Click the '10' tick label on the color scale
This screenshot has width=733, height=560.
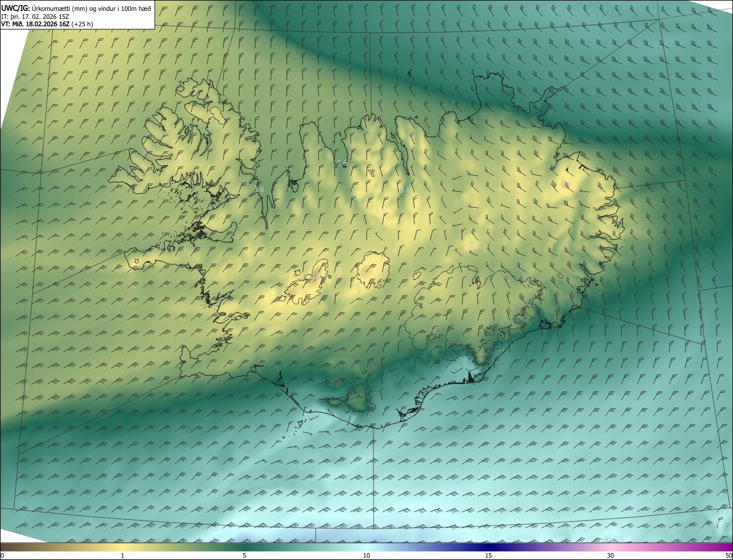click(x=366, y=555)
